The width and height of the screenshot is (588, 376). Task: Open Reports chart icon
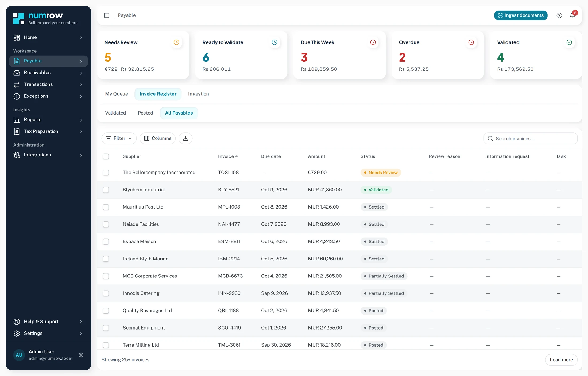pyautogui.click(x=17, y=120)
